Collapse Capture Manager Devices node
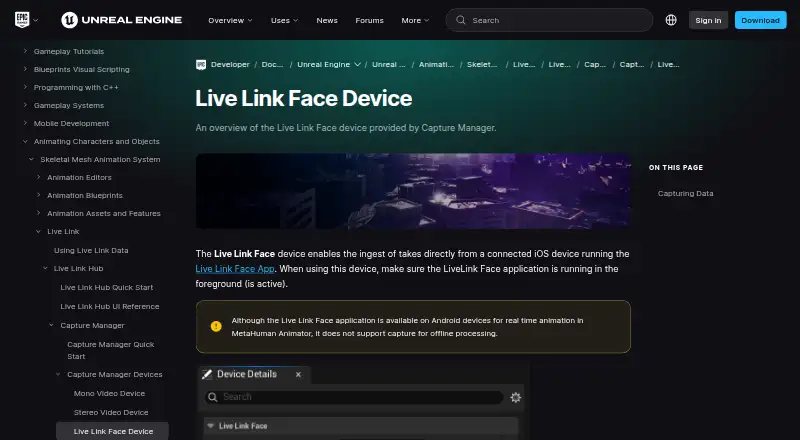This screenshot has height=440, width=800. tap(58, 374)
